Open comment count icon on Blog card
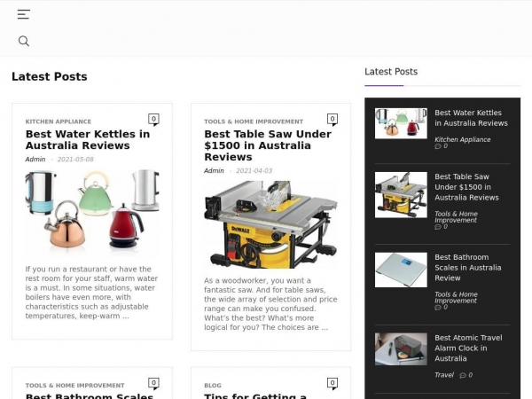 pos(332,383)
